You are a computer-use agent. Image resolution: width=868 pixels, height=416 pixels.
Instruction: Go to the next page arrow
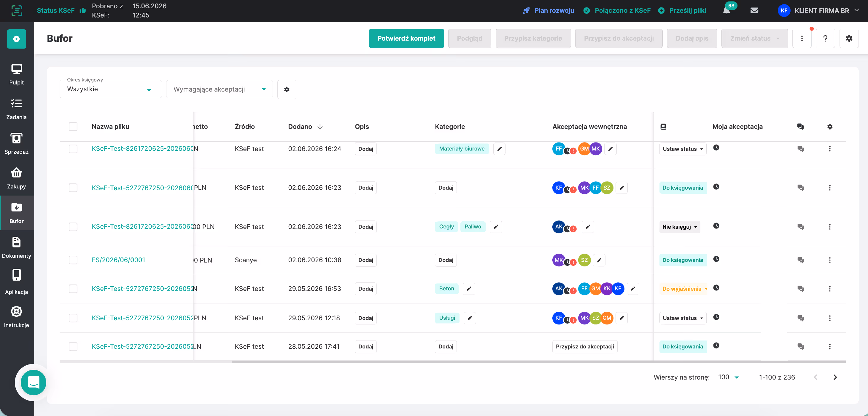click(835, 377)
